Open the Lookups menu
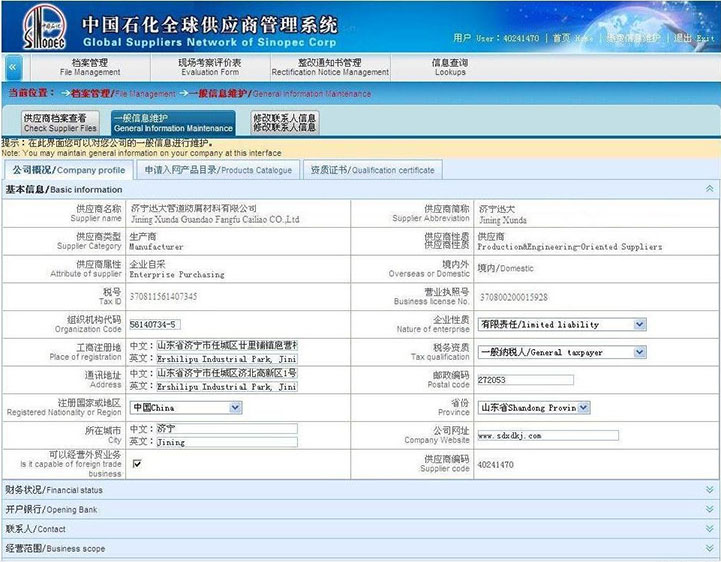 pos(450,67)
